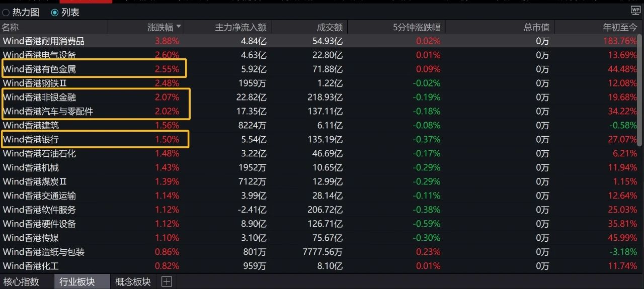644x289 pixels.
Task: Click the WP icon at top right
Action: [x=635, y=11]
